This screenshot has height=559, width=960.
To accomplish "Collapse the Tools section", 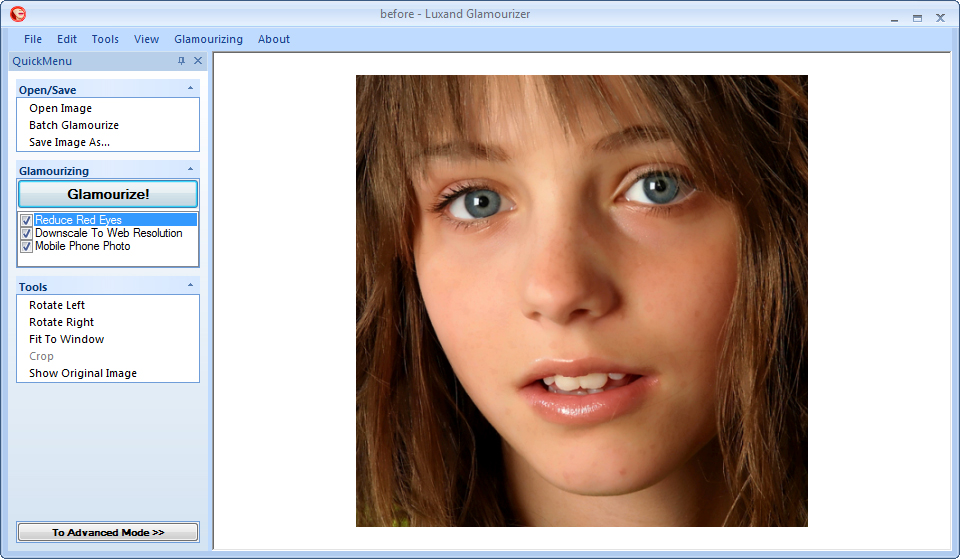I will point(191,286).
